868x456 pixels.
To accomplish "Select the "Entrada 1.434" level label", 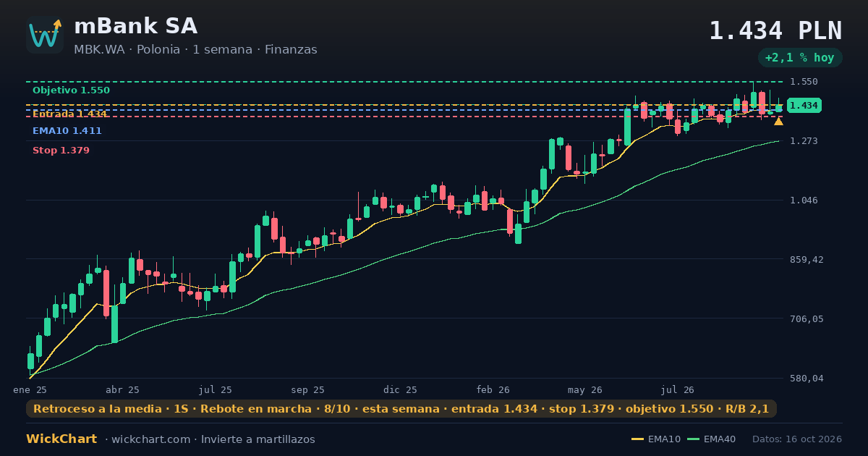I will click(x=69, y=114).
